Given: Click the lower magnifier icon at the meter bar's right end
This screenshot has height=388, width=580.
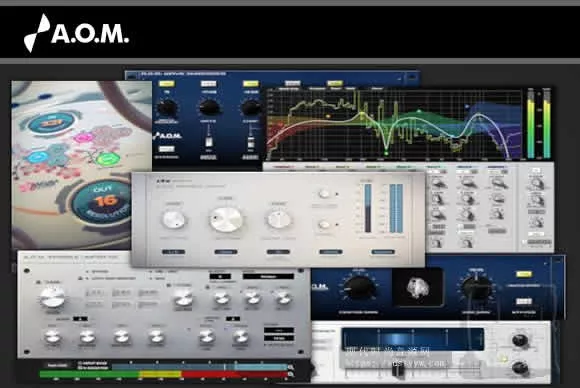Looking at the screenshot, I should (x=291, y=374).
